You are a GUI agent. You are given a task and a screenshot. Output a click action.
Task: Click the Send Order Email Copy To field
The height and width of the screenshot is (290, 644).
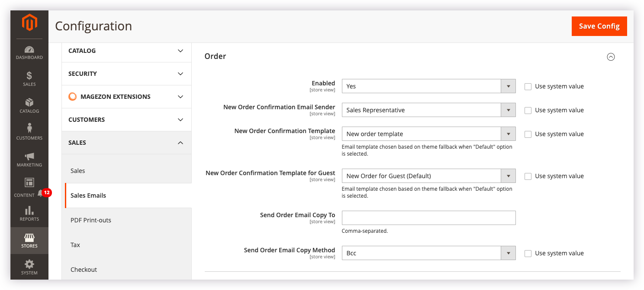click(428, 218)
